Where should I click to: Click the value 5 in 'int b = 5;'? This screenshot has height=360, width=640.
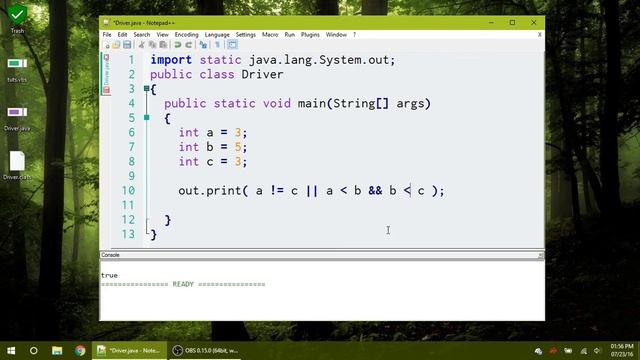coord(238,147)
